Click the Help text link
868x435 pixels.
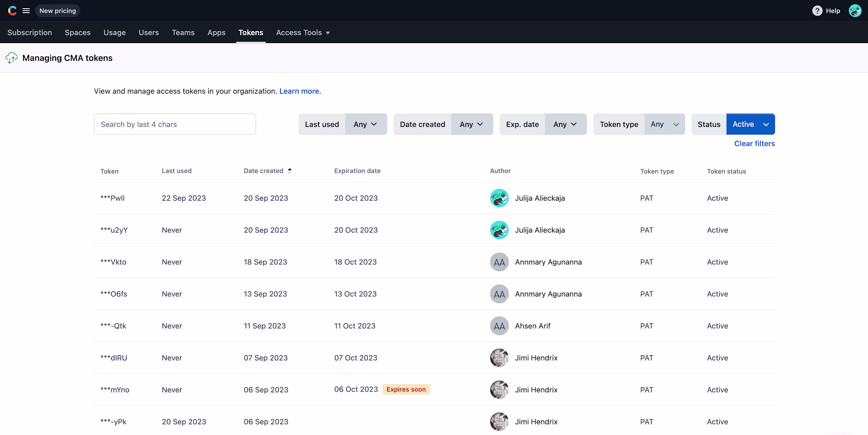(x=833, y=11)
